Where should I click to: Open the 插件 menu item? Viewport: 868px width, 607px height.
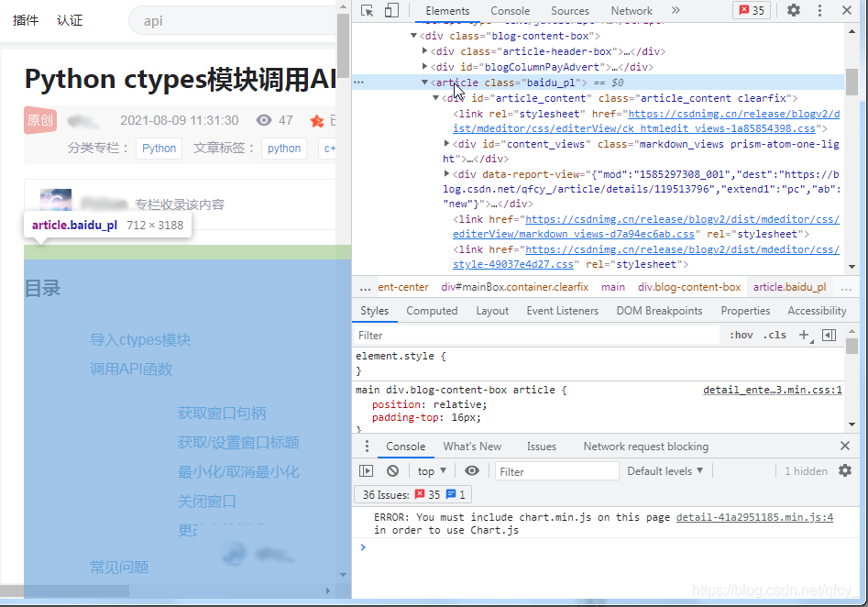point(26,20)
